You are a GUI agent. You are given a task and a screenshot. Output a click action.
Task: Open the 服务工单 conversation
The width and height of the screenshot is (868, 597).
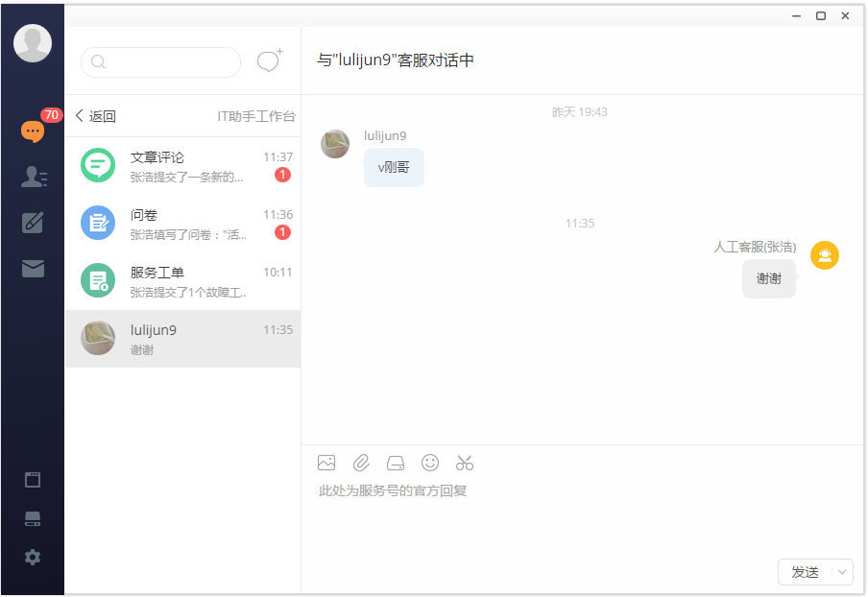pos(183,281)
